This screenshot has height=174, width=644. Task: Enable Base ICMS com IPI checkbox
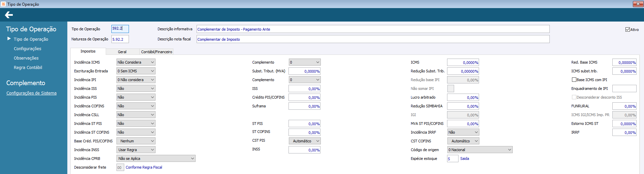coord(574,80)
